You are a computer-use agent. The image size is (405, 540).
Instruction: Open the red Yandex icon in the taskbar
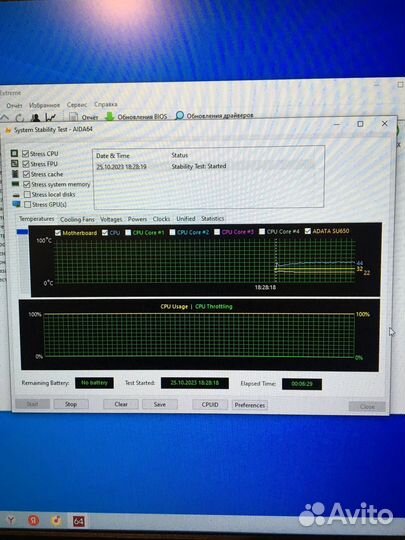(34, 521)
